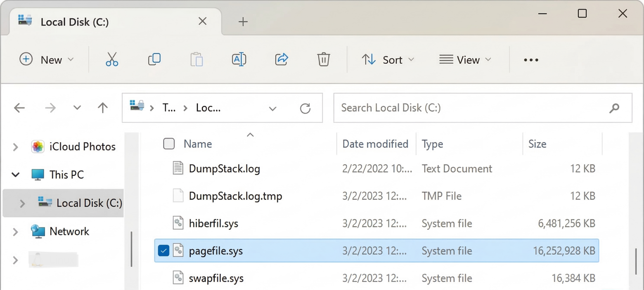Image resolution: width=644 pixels, height=290 pixels.
Task: Click the Delete (trash) icon
Action: 324,59
